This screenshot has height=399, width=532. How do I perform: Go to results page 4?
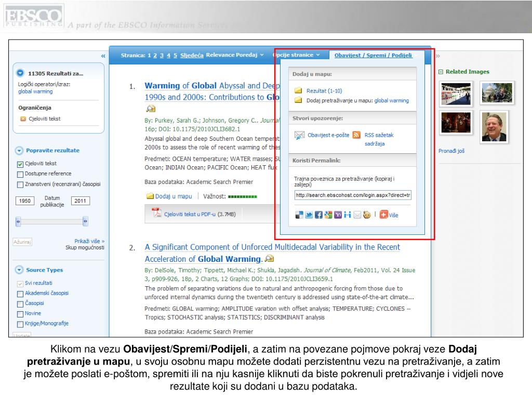click(169, 55)
